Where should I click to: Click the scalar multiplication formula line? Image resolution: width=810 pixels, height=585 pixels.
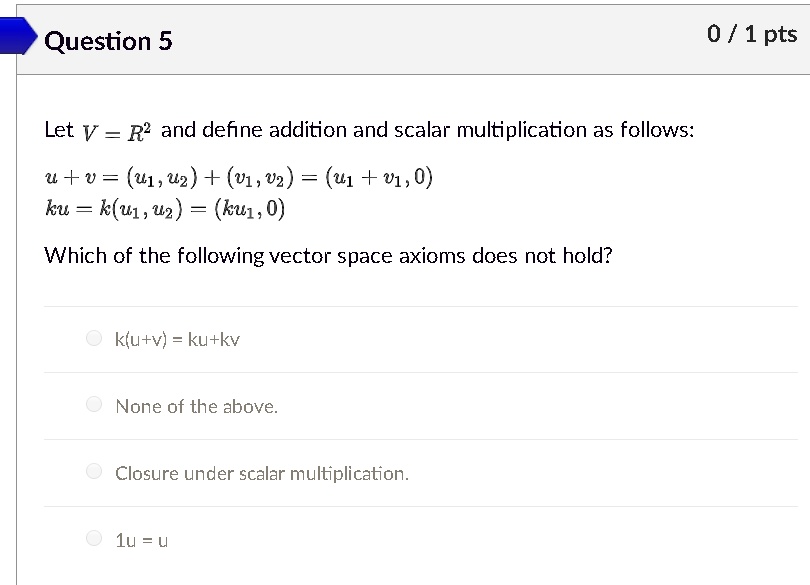165,209
